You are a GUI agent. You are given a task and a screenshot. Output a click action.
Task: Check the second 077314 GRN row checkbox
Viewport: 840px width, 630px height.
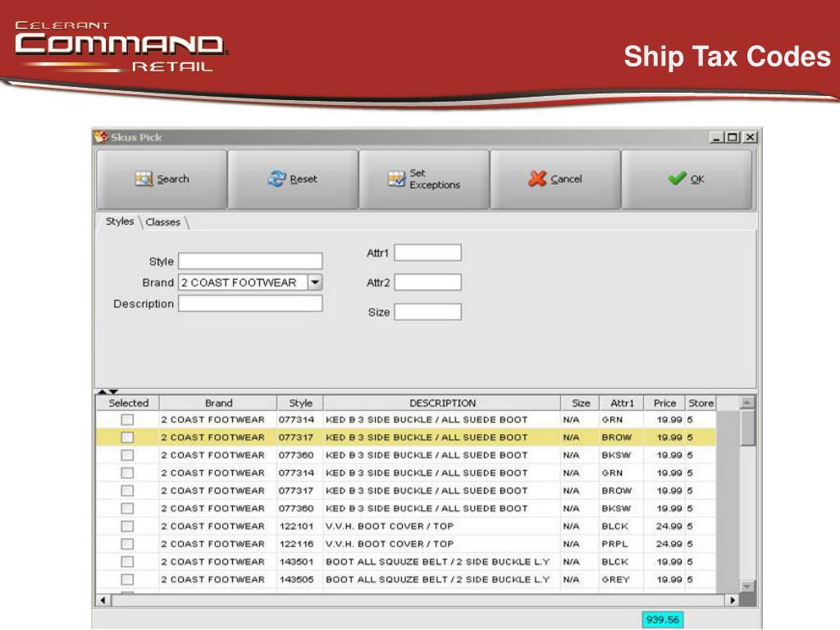click(x=127, y=472)
